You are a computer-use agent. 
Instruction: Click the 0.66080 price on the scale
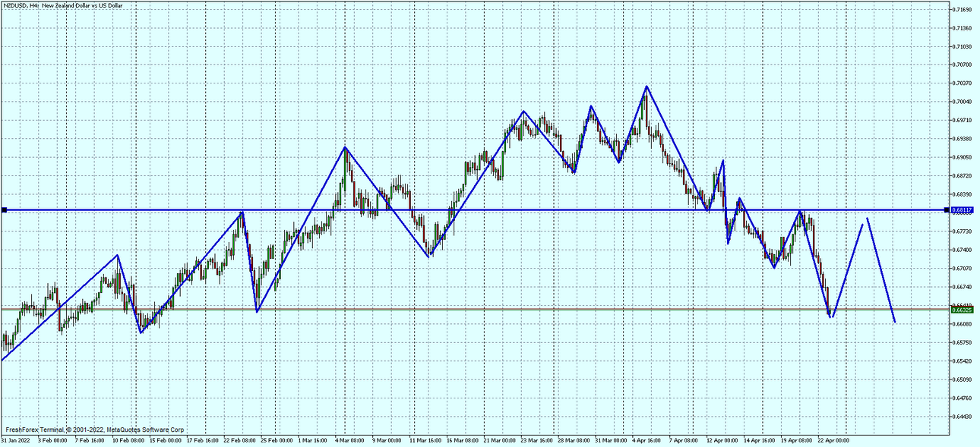tap(963, 324)
